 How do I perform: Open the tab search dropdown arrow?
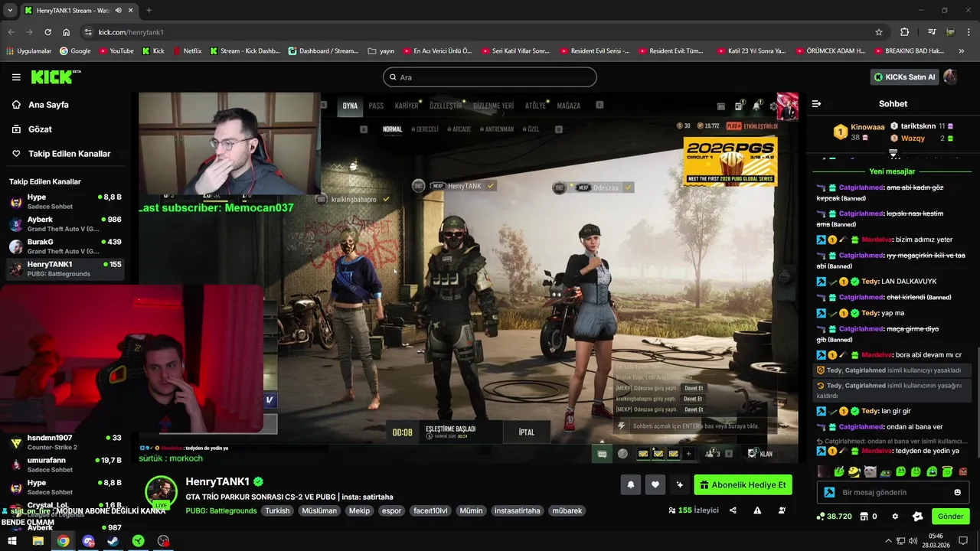pos(10,11)
